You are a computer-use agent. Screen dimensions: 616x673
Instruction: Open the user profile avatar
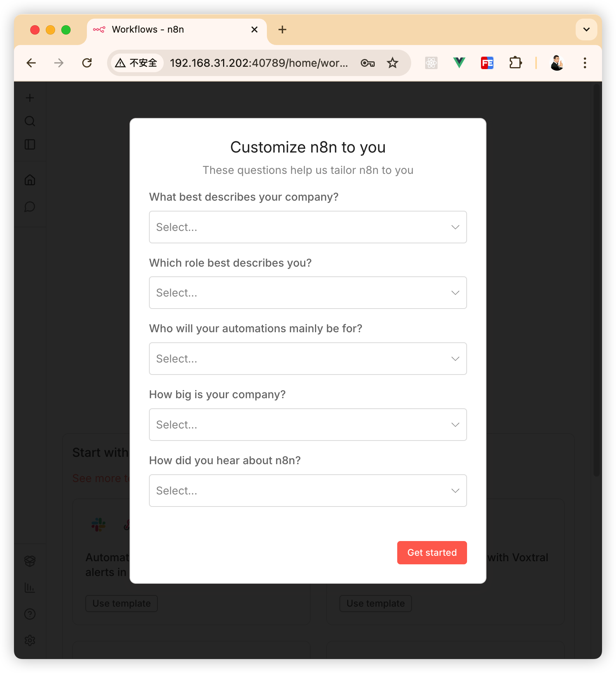pos(557,63)
